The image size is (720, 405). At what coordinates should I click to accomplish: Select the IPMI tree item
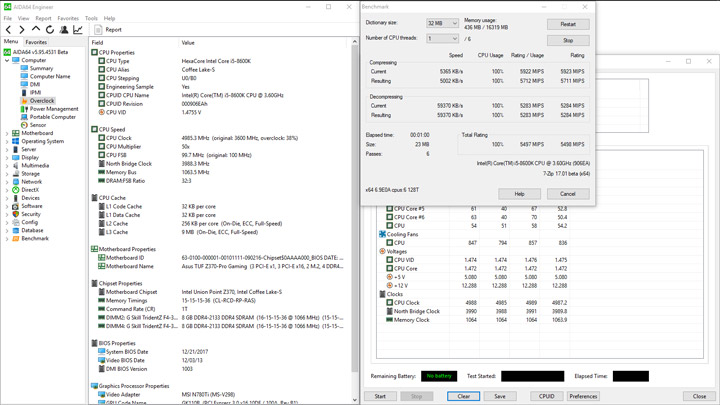pos(35,92)
